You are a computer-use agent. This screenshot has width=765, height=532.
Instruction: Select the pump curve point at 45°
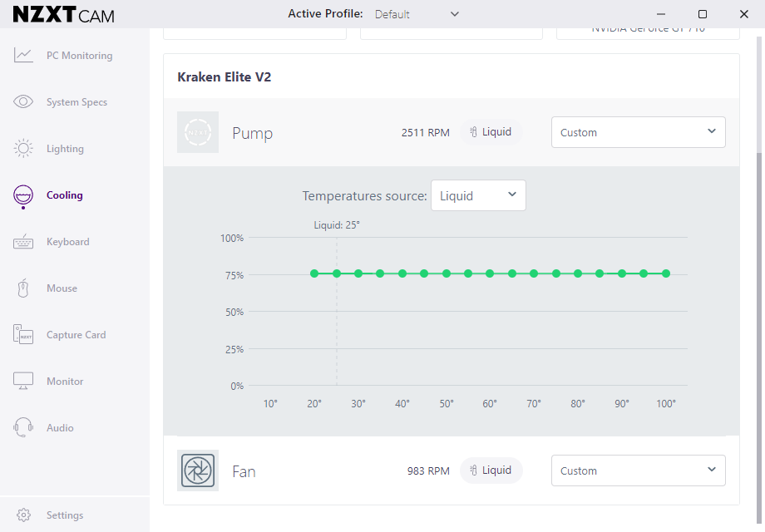click(x=424, y=273)
